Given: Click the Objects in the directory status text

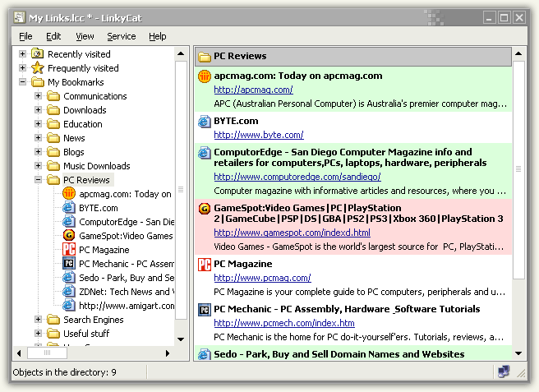Looking at the screenshot, I should [65, 372].
